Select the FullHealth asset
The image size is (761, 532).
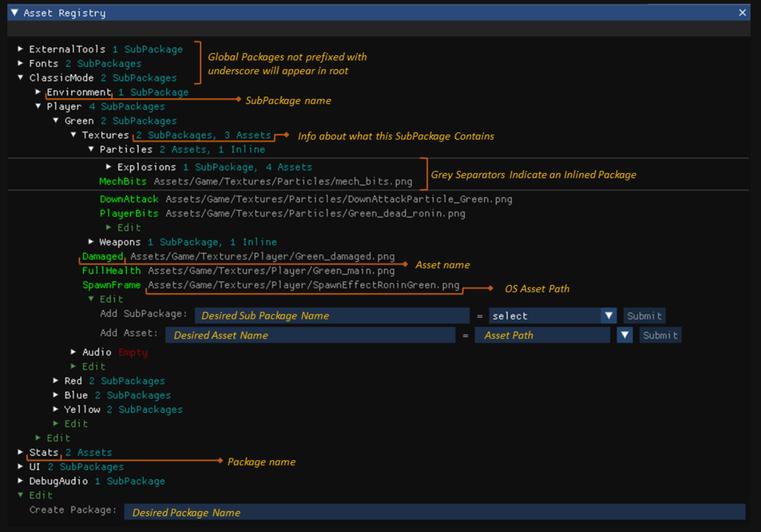[x=111, y=270]
